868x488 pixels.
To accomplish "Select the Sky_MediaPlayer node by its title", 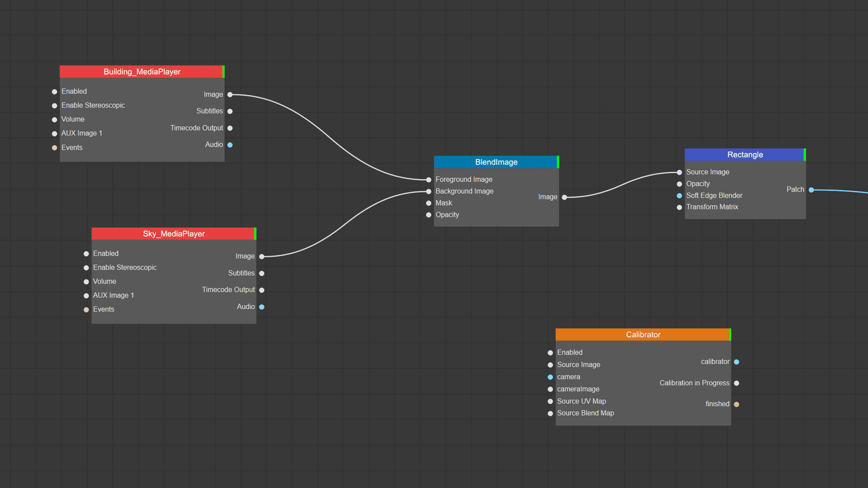I will click(x=173, y=233).
